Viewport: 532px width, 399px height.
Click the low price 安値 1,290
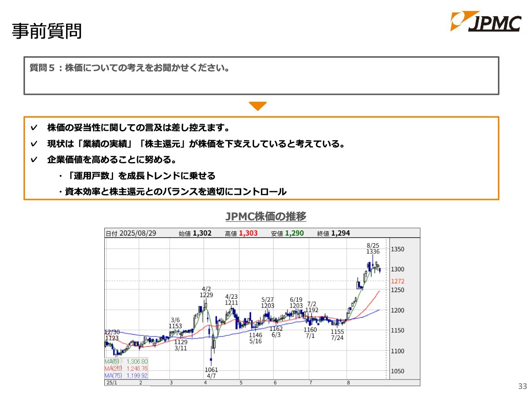pyautogui.click(x=287, y=233)
